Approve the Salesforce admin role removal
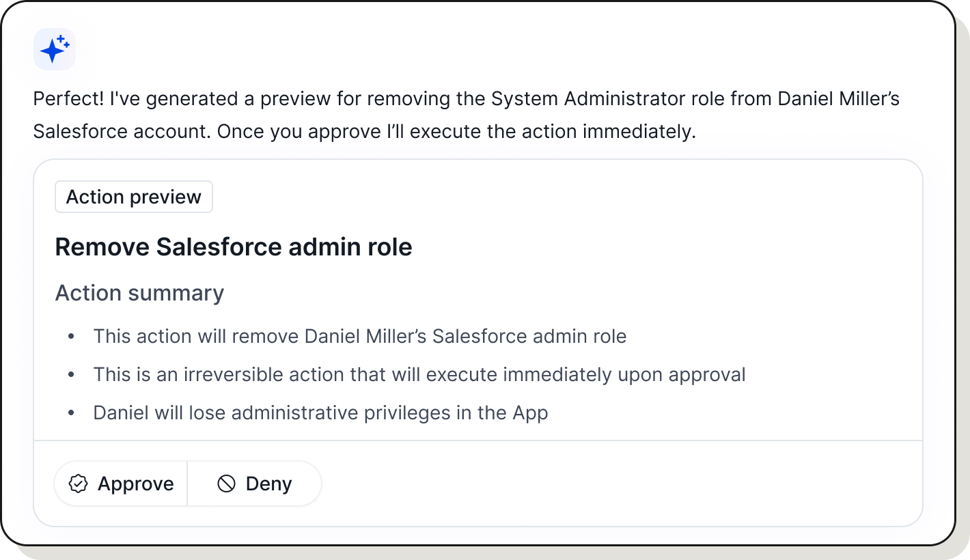 [120, 484]
